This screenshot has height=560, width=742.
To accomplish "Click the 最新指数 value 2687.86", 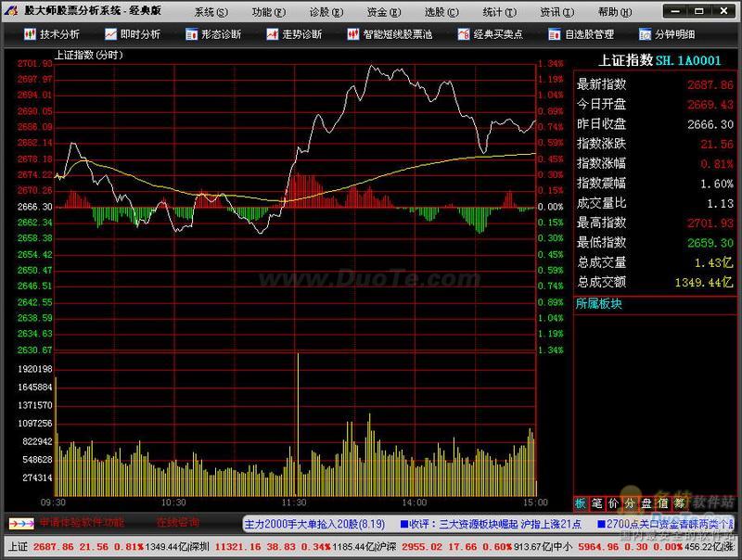I will coord(710,85).
